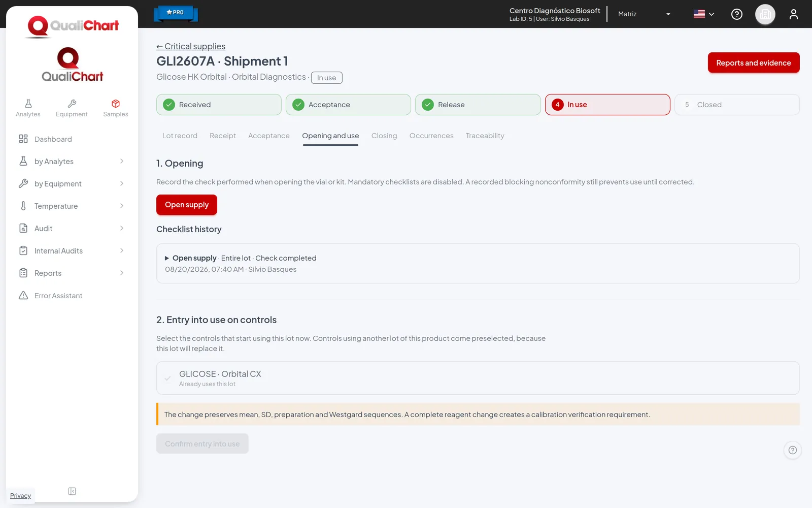This screenshot has height=508, width=812.
Task: Select the In use step in progress bar
Action: pyautogui.click(x=607, y=105)
